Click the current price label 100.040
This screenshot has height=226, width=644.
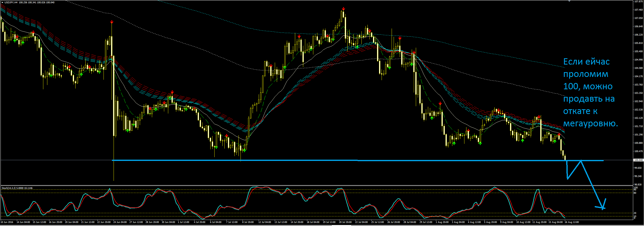point(638,160)
